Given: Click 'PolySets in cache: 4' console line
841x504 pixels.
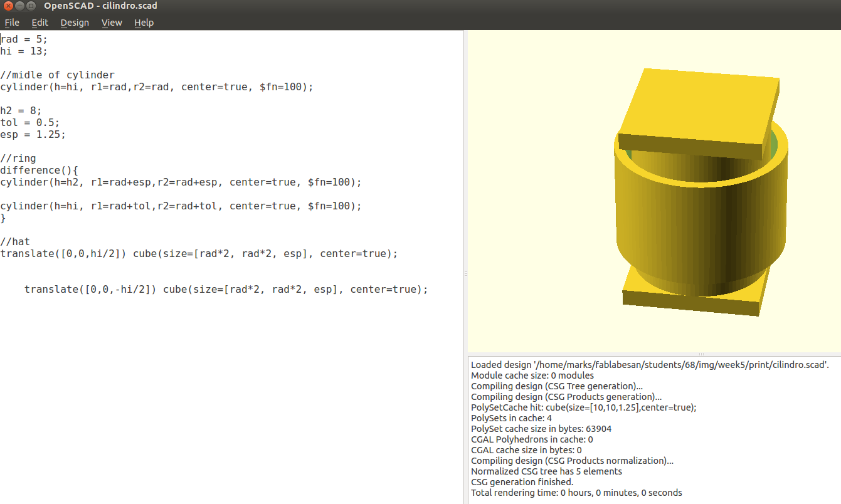Looking at the screenshot, I should (x=511, y=418).
